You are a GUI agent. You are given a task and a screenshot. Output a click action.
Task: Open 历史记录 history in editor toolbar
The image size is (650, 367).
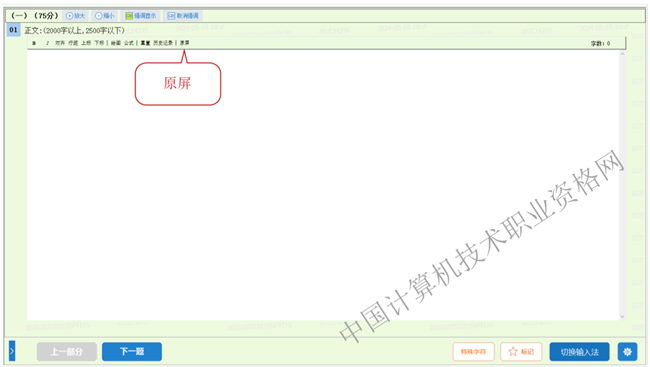(x=163, y=43)
